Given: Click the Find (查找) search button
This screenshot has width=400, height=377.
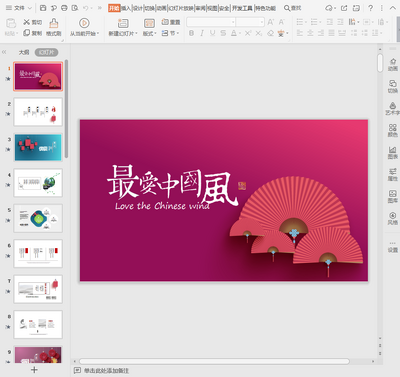Looking at the screenshot, I should 292,8.
